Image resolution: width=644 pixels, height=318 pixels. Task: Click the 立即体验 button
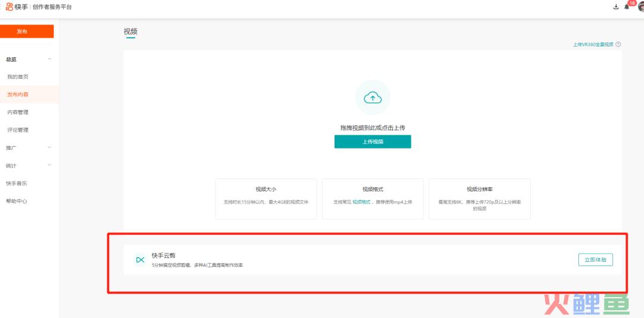[596, 260]
